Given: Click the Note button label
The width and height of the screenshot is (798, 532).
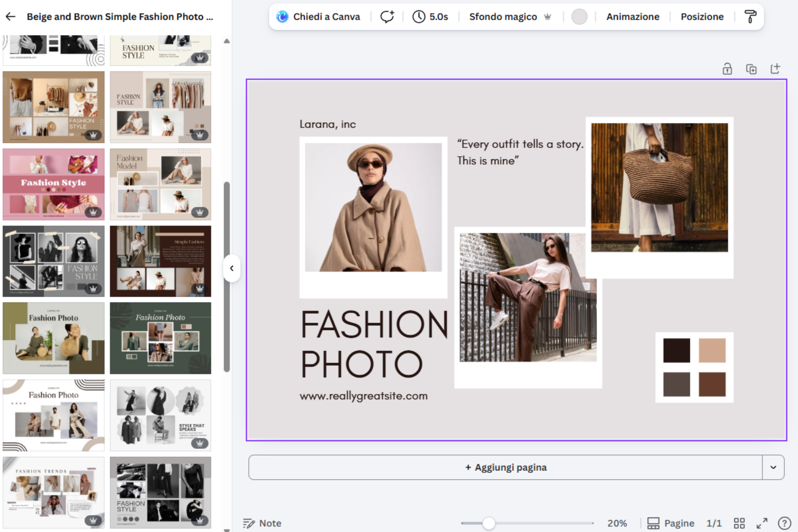Looking at the screenshot, I should click(x=270, y=523).
